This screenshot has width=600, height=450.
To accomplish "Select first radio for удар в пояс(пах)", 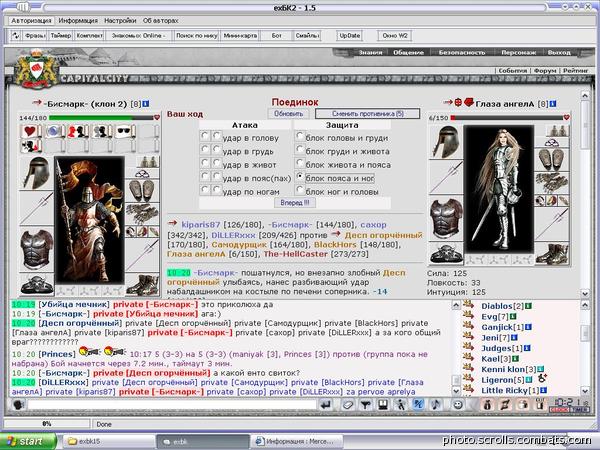I will pos(205,176).
